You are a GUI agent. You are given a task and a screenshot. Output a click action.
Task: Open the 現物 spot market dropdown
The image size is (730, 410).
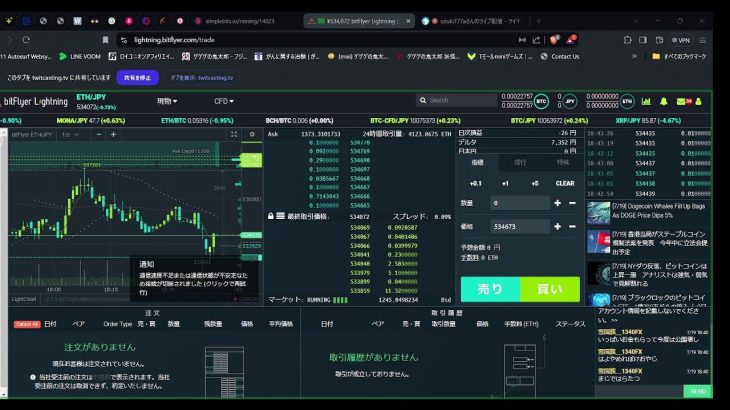tap(167, 101)
